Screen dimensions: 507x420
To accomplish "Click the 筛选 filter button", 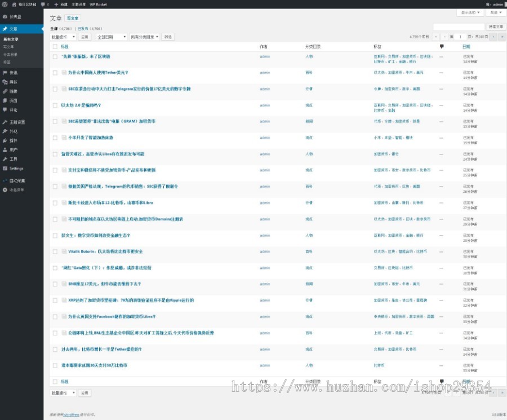I will (168, 37).
